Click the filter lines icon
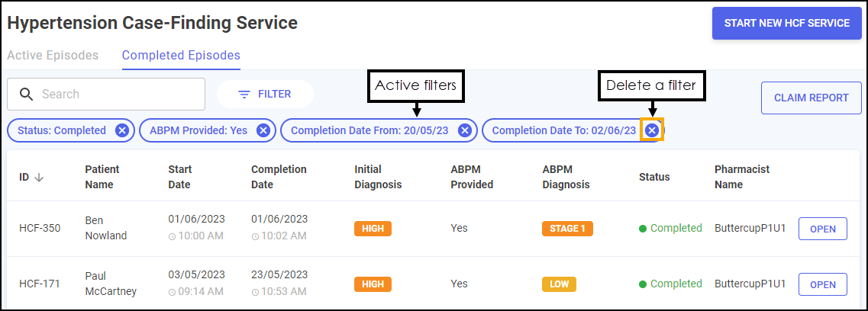 244,95
